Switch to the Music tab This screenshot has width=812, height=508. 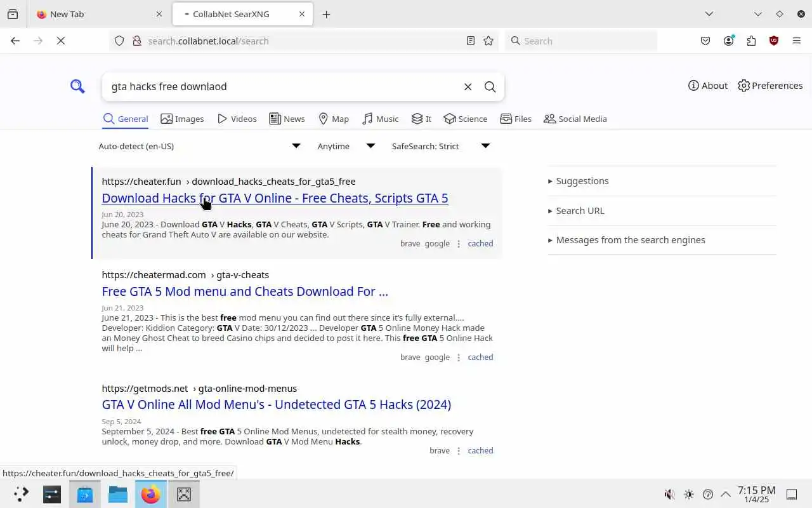click(380, 119)
